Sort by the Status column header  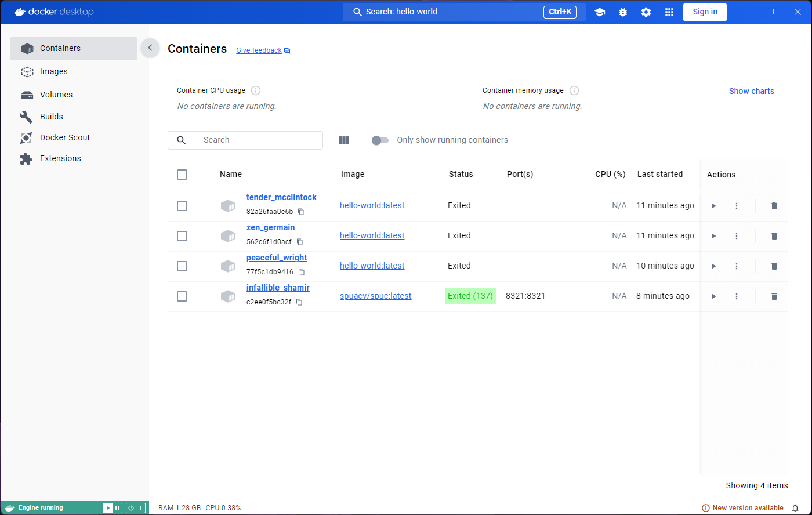coord(461,174)
